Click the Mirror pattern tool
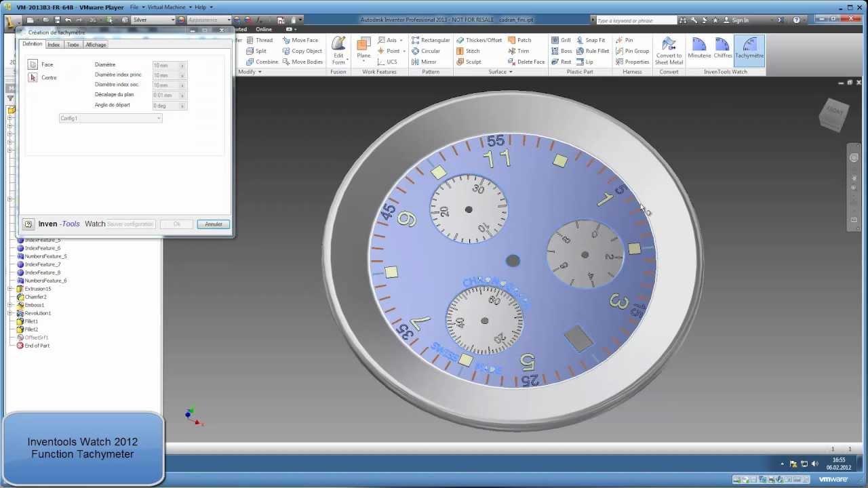Viewport: 868px width, 488px height. point(424,62)
